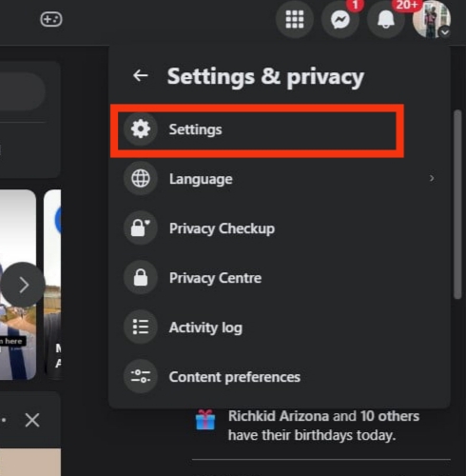
Task: Open the Gaming controller icon
Action: (x=51, y=19)
